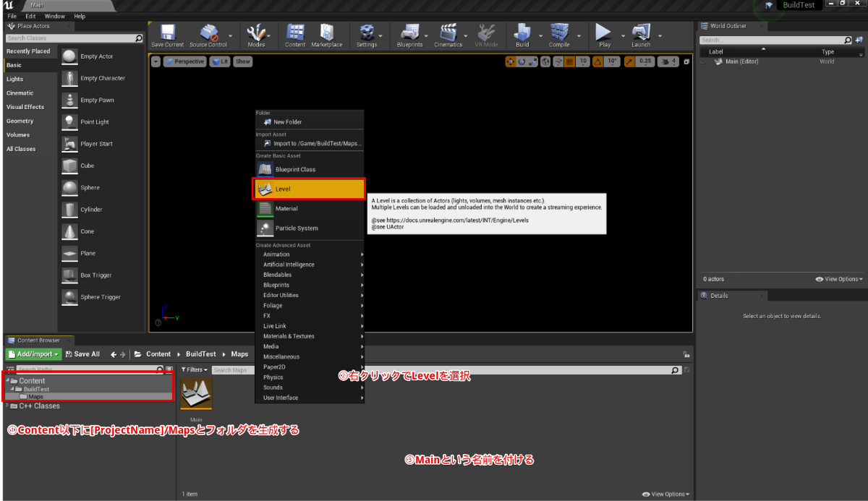Choose Level in the context menu
The height and width of the screenshot is (501, 868).
click(x=309, y=189)
